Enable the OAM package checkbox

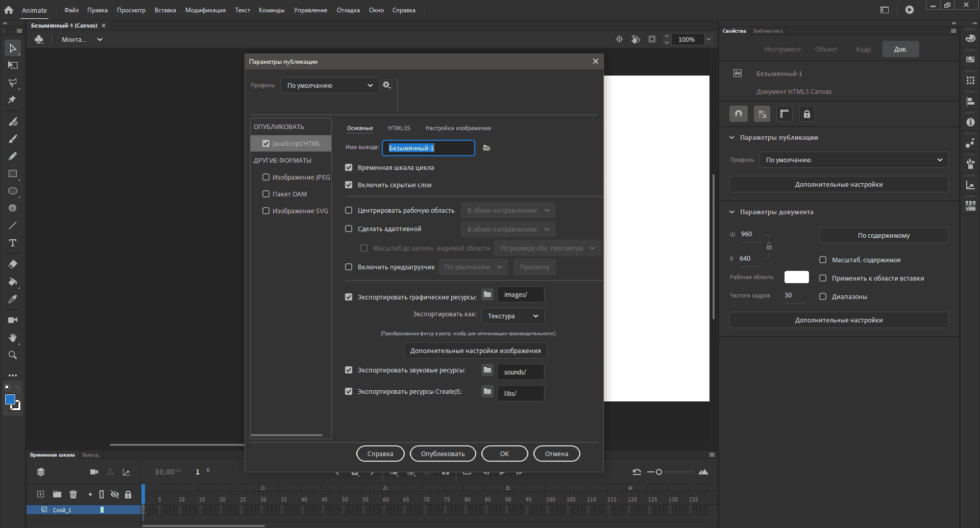(266, 194)
